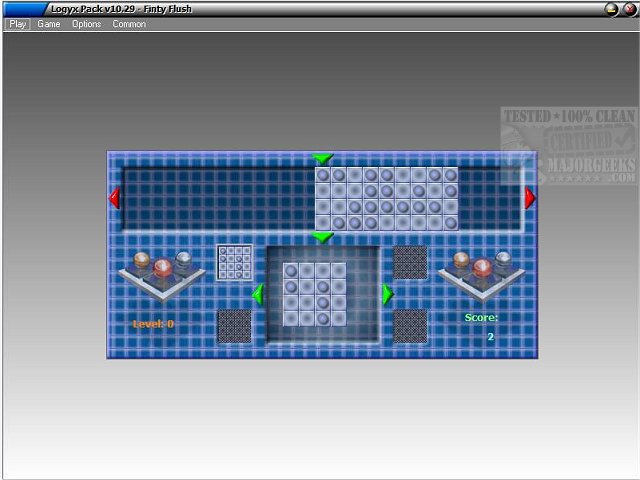Open the Common menu
The height and width of the screenshot is (480, 640).
129,24
